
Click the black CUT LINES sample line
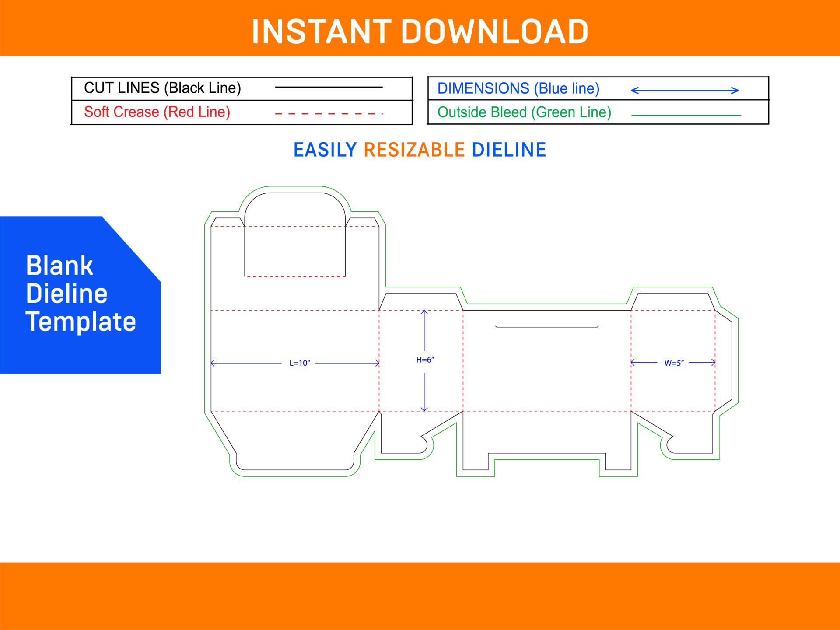click(330, 87)
